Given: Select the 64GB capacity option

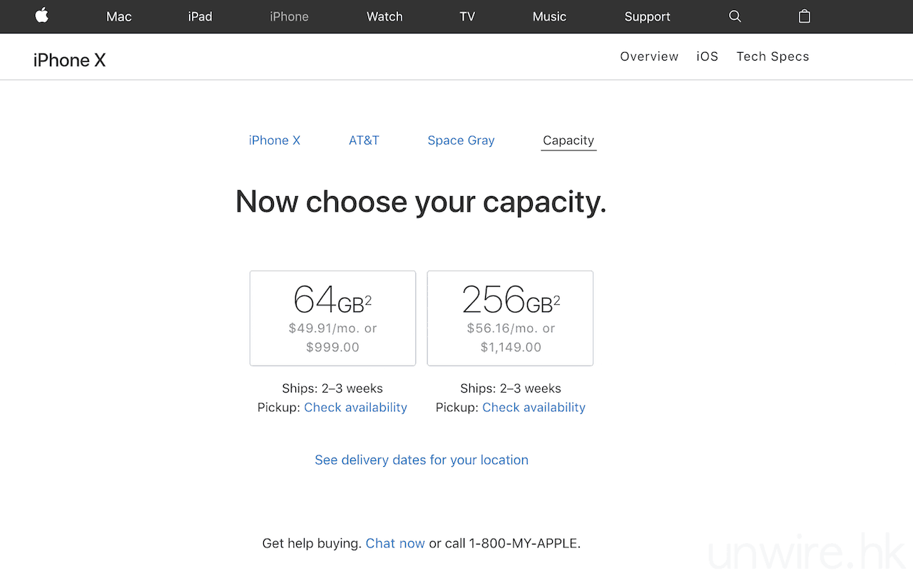Looking at the screenshot, I should (x=332, y=318).
